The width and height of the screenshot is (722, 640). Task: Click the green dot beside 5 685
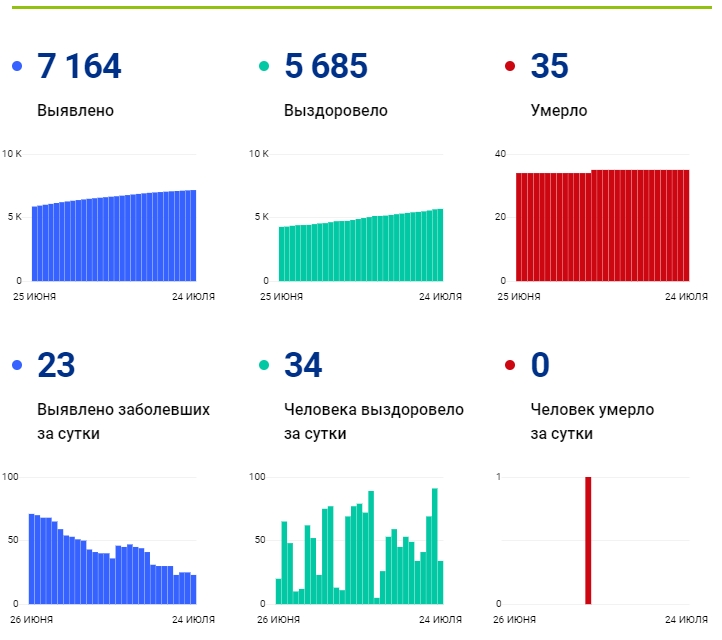(x=264, y=66)
